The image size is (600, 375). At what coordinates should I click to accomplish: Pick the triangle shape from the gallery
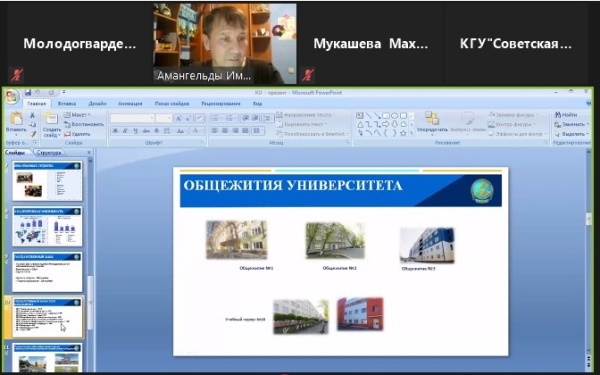coord(360,124)
